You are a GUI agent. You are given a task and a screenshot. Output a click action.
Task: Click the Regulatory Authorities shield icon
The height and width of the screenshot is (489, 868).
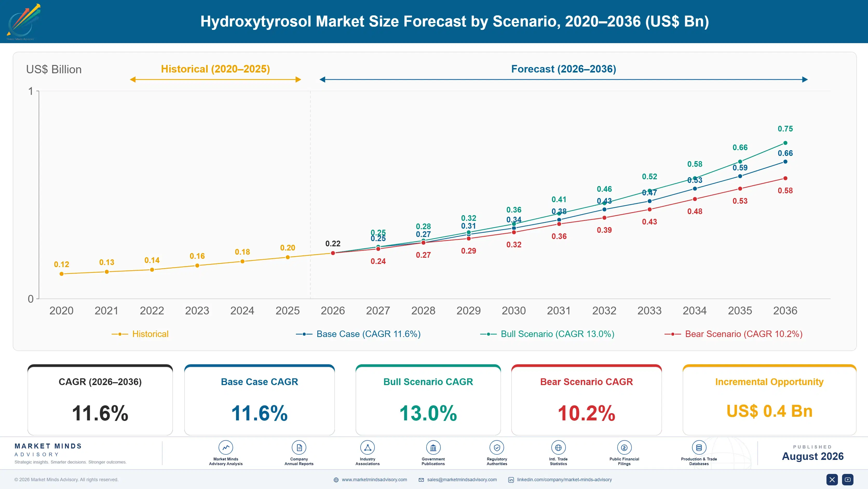coord(497,447)
